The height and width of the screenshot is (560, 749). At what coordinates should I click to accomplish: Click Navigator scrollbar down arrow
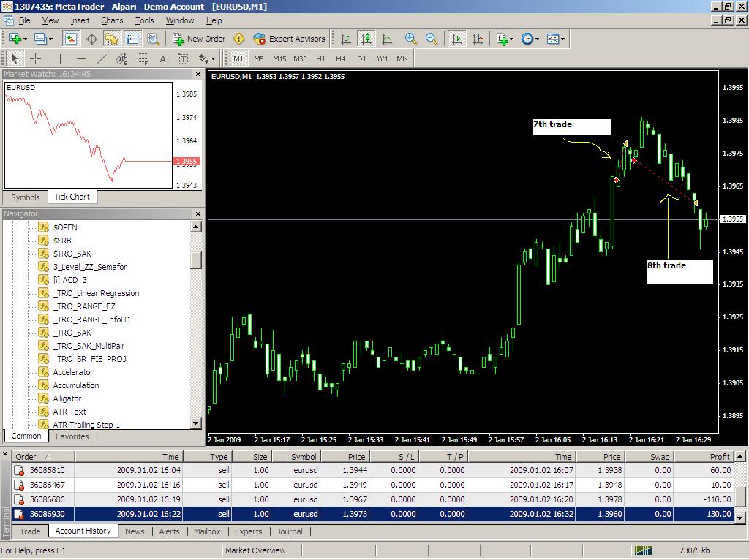click(196, 423)
